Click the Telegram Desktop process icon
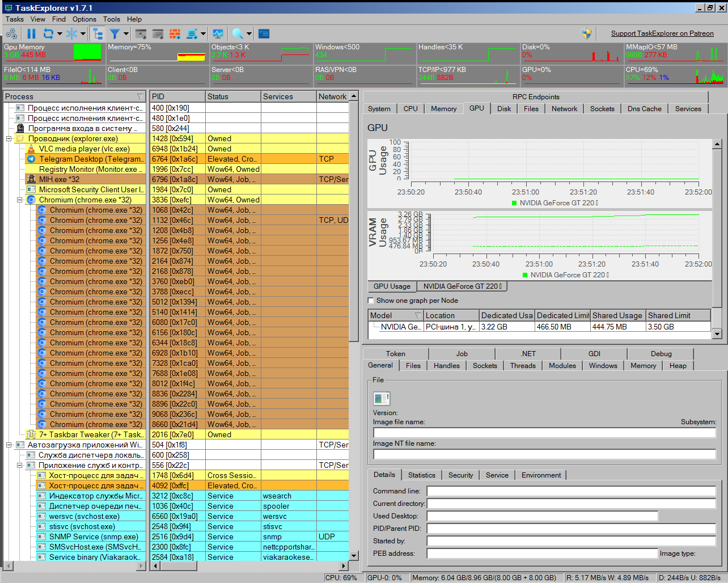The height and width of the screenshot is (583, 728). coord(32,159)
